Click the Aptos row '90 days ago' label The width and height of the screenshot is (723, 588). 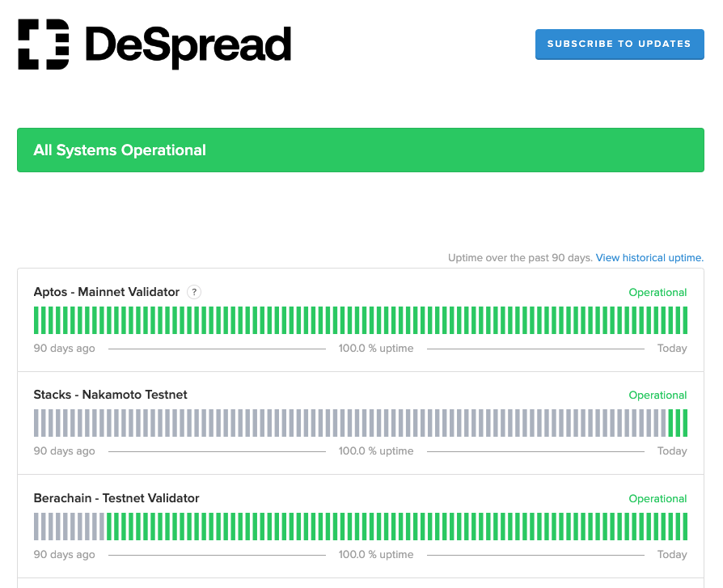(64, 348)
